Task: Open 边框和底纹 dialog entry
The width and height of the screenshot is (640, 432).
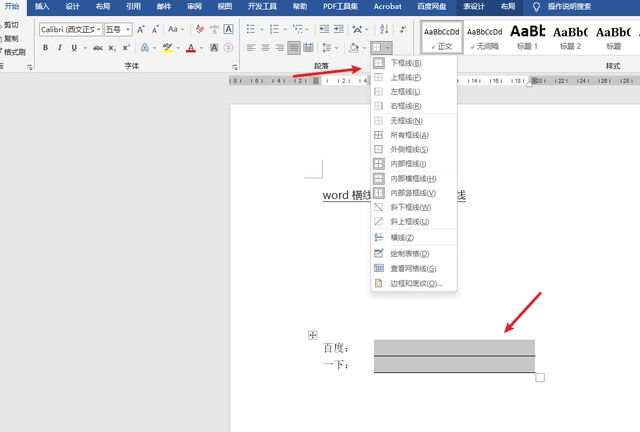Action: point(413,283)
